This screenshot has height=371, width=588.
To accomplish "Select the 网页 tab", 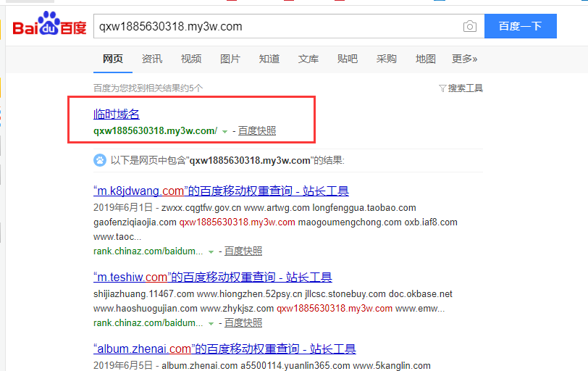I will [113, 59].
